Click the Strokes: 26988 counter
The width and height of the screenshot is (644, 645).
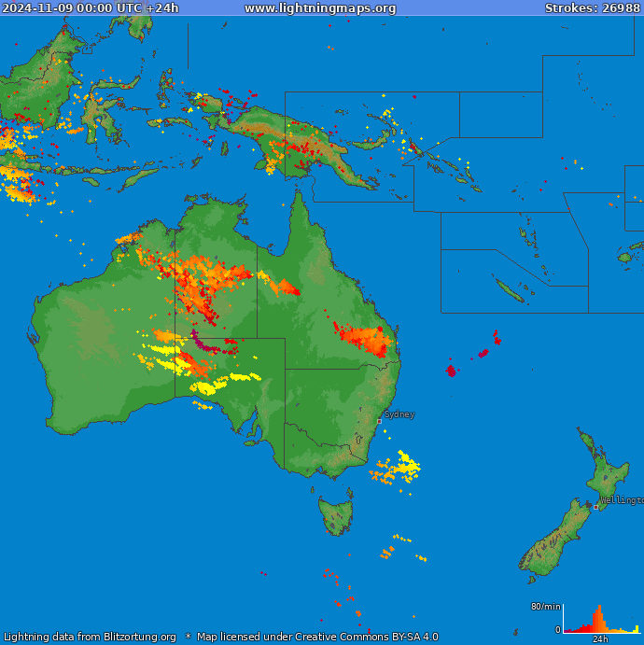[592, 8]
